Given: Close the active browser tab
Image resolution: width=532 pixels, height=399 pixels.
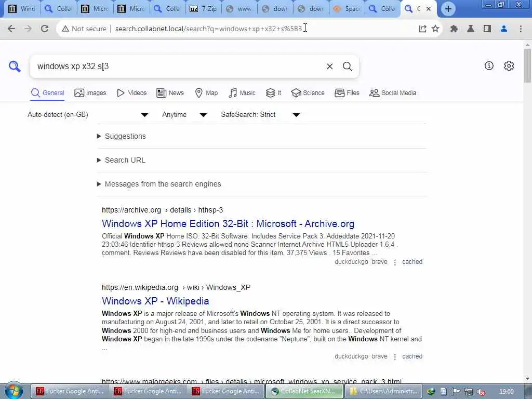Looking at the screenshot, I should pos(429,9).
